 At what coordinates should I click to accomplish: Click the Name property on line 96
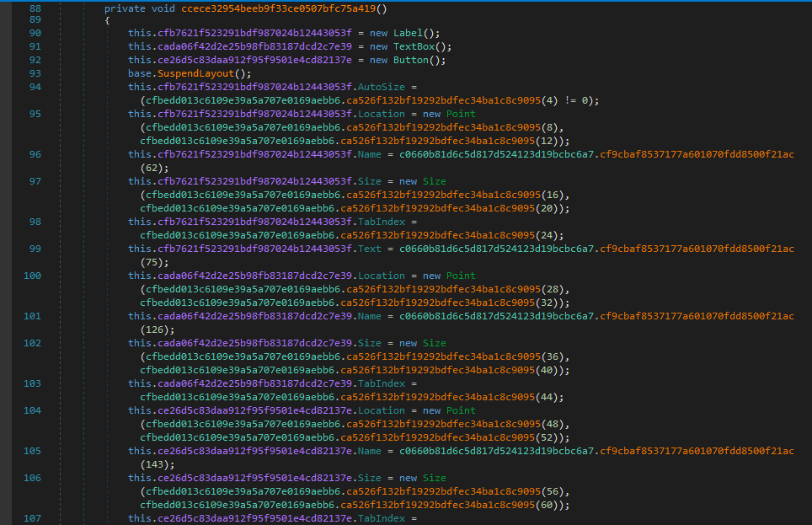tap(369, 154)
